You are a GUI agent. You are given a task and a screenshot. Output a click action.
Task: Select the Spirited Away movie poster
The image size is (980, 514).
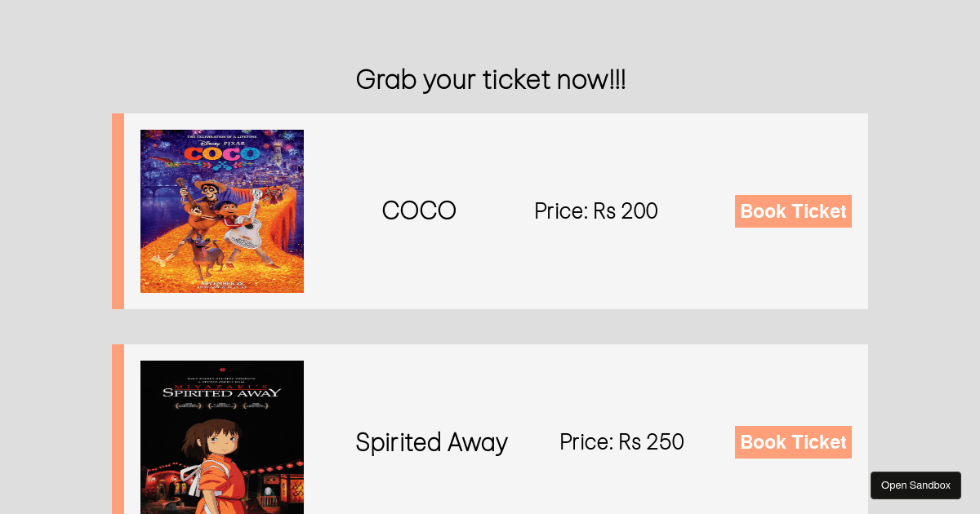(x=222, y=437)
